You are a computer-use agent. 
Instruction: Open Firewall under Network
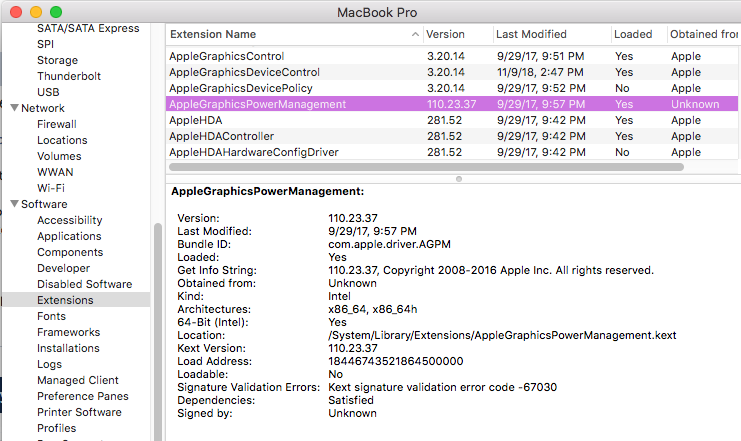(57, 124)
